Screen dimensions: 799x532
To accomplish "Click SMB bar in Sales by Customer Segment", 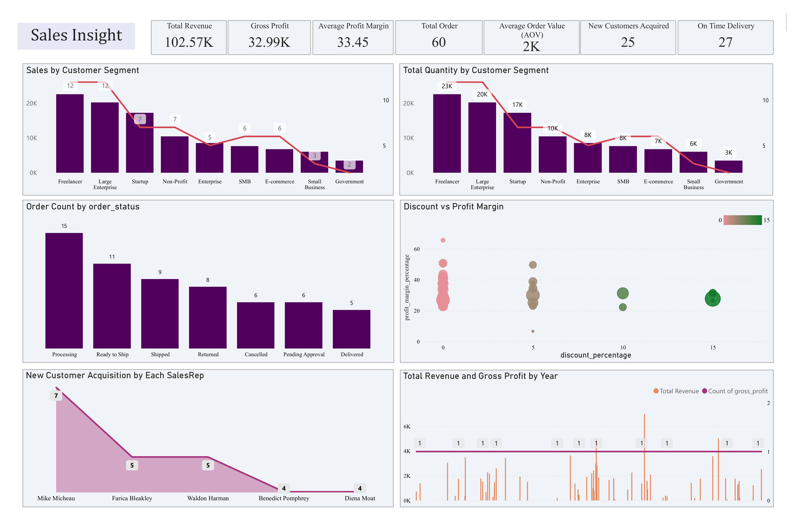I will pyautogui.click(x=244, y=159).
